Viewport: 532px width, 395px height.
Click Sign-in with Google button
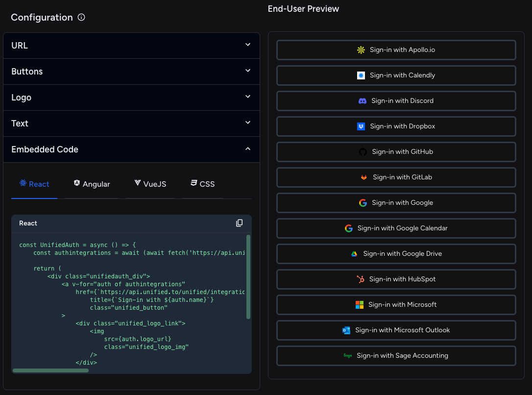pyautogui.click(x=396, y=202)
